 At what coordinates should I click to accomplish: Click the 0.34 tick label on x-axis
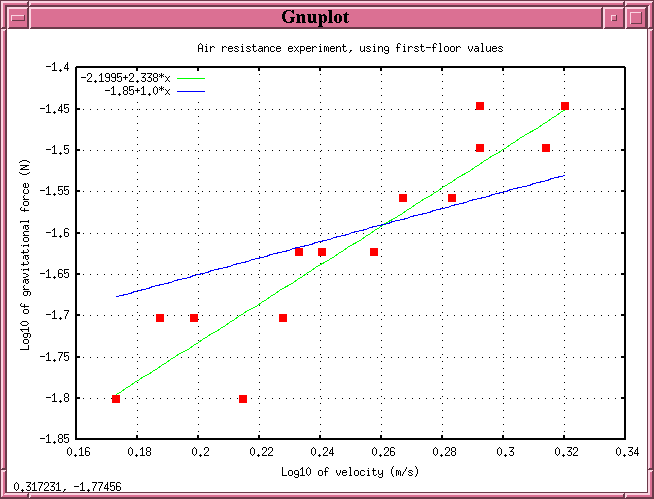[x=626, y=452]
